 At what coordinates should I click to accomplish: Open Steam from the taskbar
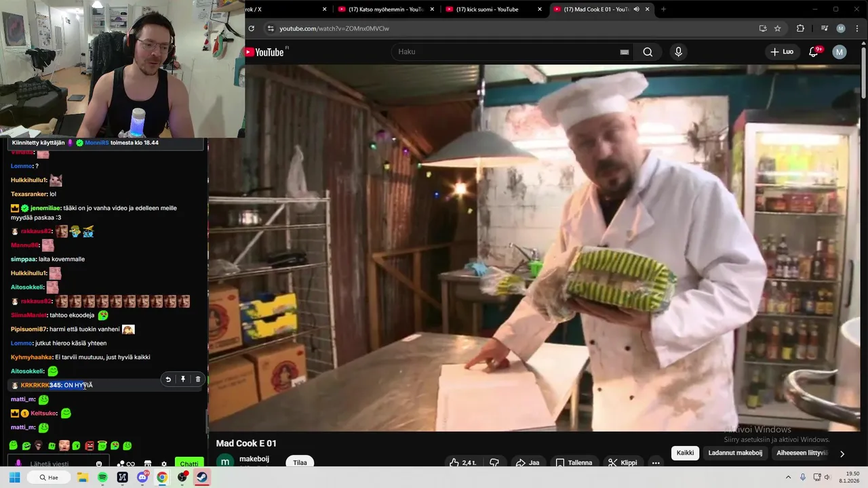coord(202,477)
